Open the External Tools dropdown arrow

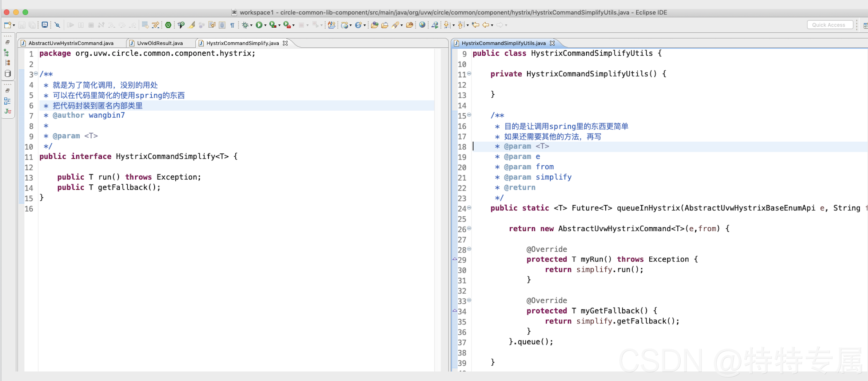[294, 25]
